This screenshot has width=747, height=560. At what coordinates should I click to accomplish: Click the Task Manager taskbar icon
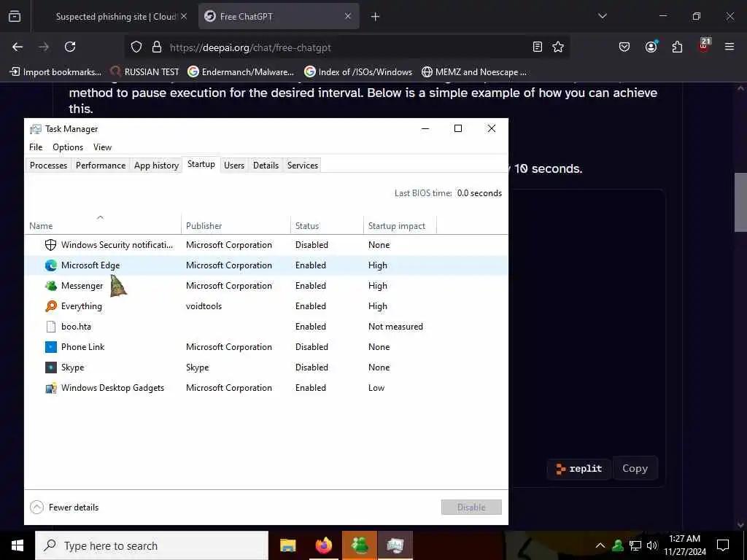(395, 545)
